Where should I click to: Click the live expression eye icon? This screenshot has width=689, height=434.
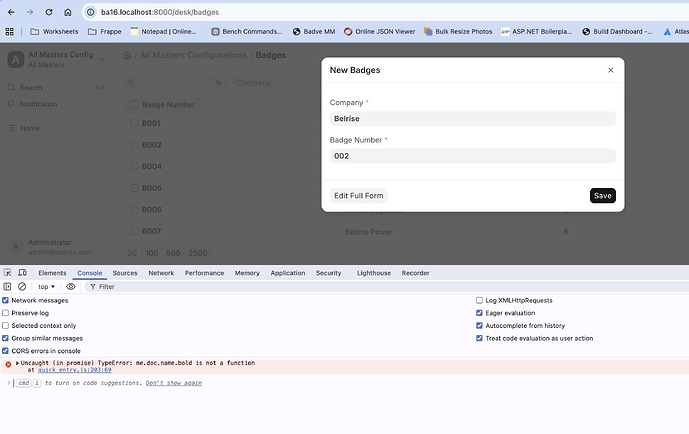(x=71, y=287)
